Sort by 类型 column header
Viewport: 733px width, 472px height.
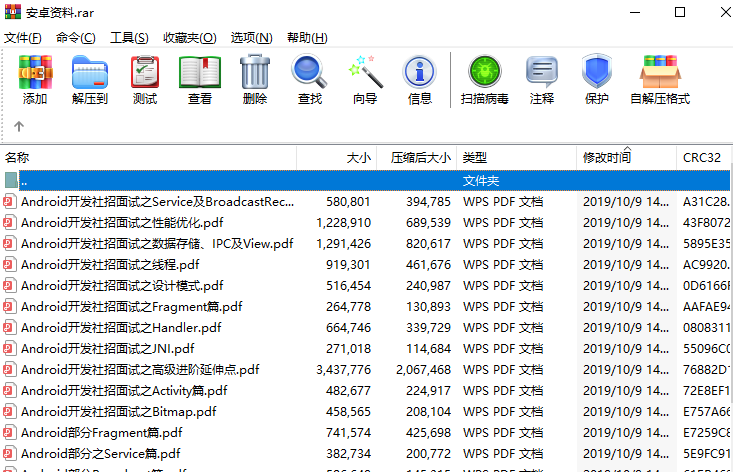(x=517, y=158)
